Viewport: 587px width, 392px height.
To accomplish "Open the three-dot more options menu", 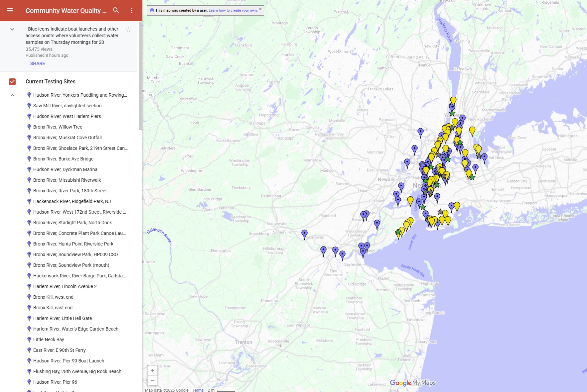I will (x=132, y=10).
